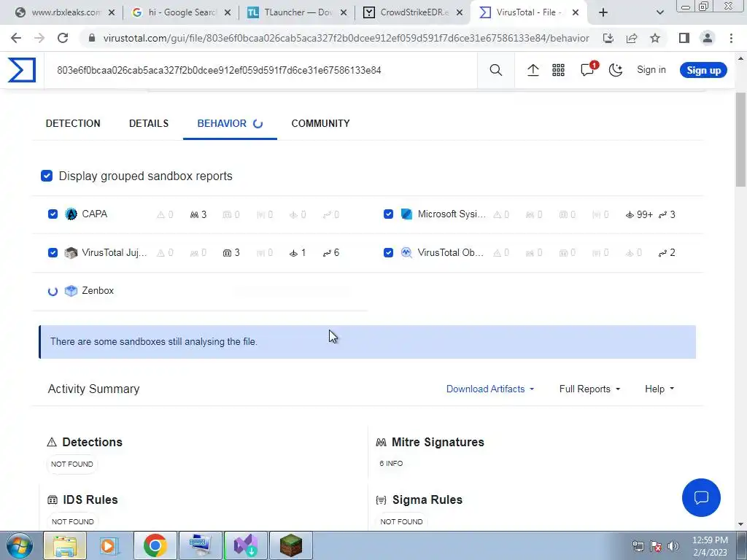
Task: Toggle dark mode moon icon
Action: click(616, 70)
